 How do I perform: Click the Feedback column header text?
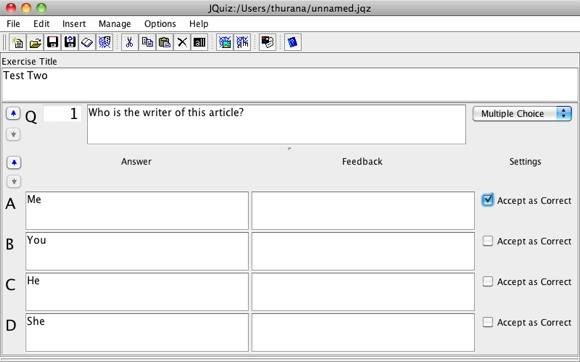coord(362,162)
